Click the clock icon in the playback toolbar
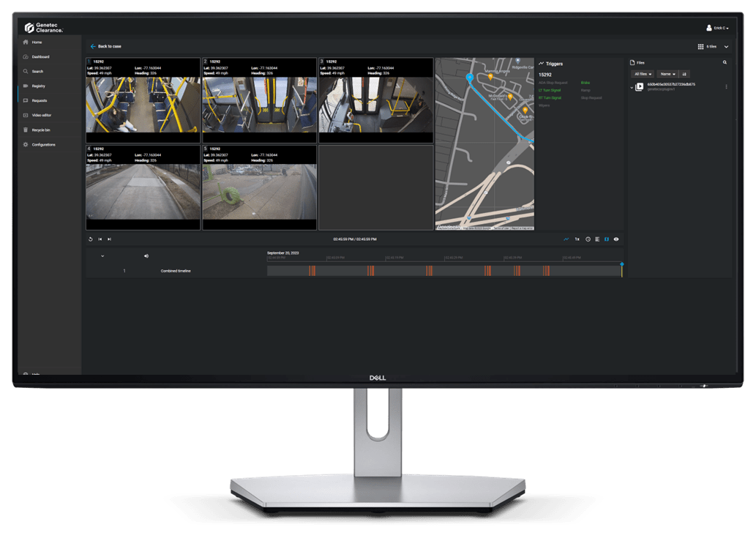Viewport: 756px width, 538px height. [588, 239]
